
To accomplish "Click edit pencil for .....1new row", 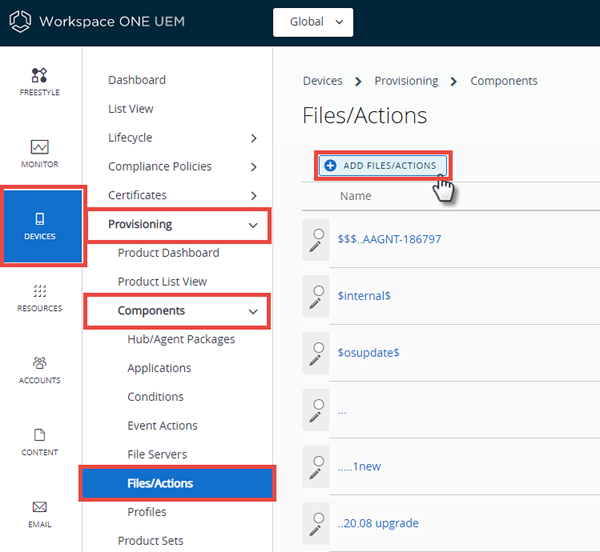I will pyautogui.click(x=315, y=474).
